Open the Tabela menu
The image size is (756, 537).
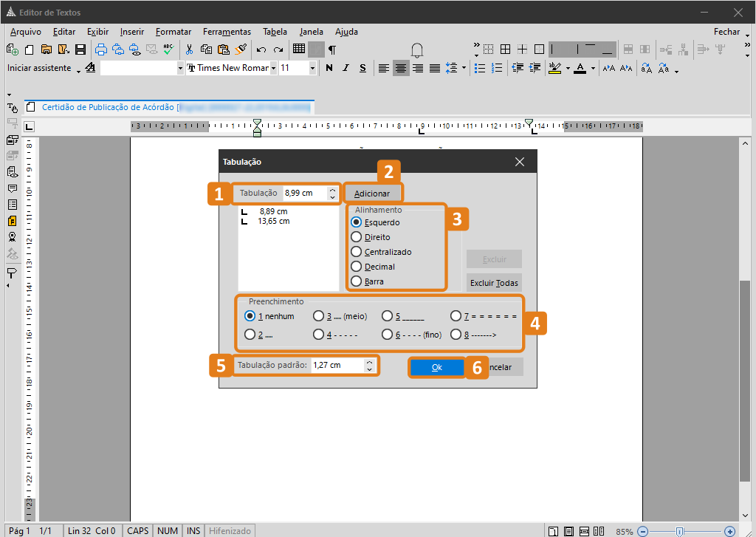(x=275, y=32)
